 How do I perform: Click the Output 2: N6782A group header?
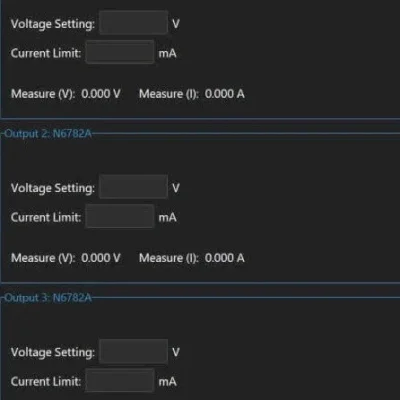pos(47,134)
